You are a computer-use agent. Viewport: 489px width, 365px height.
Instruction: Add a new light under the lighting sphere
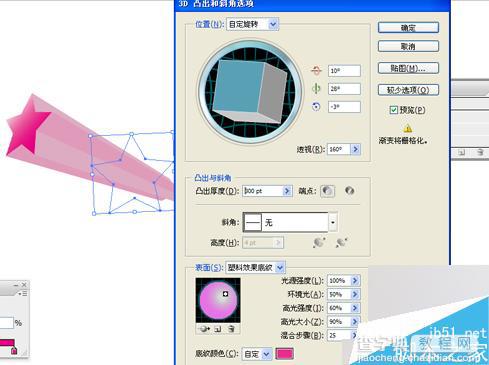tap(218, 329)
